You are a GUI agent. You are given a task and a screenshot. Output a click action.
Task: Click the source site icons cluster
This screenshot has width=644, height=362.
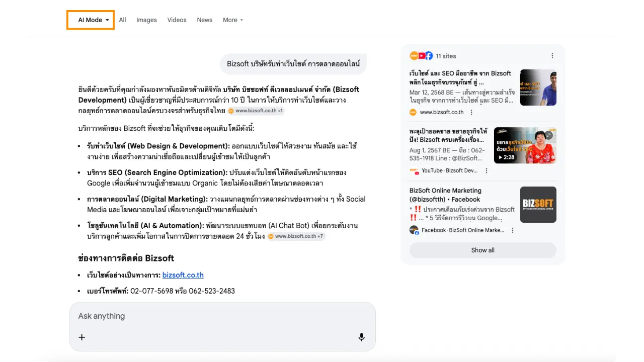(x=421, y=56)
